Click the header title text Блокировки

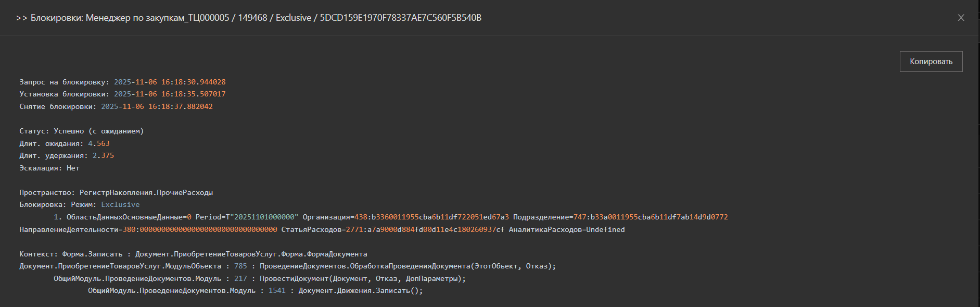(x=56, y=18)
